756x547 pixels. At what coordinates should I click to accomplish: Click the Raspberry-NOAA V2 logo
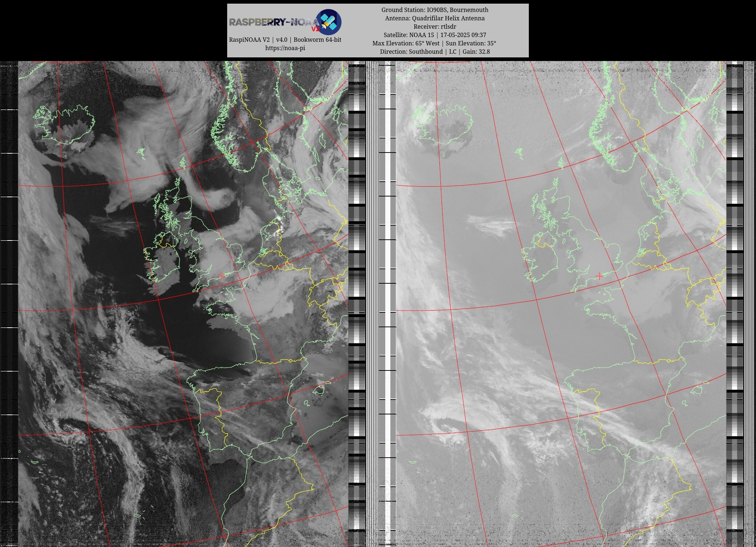pyautogui.click(x=285, y=22)
